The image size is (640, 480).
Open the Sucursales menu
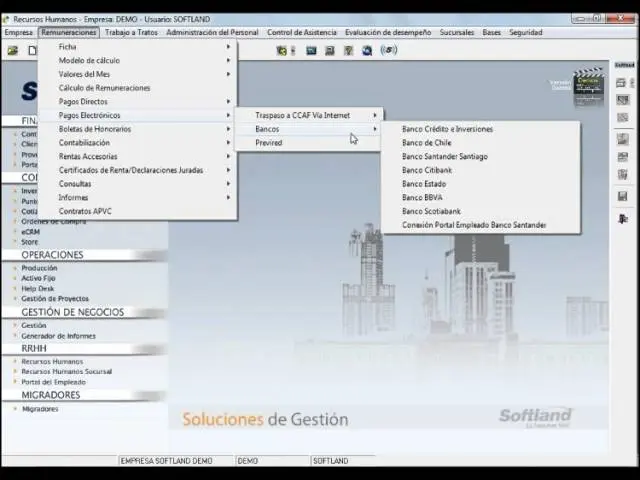pos(457,32)
